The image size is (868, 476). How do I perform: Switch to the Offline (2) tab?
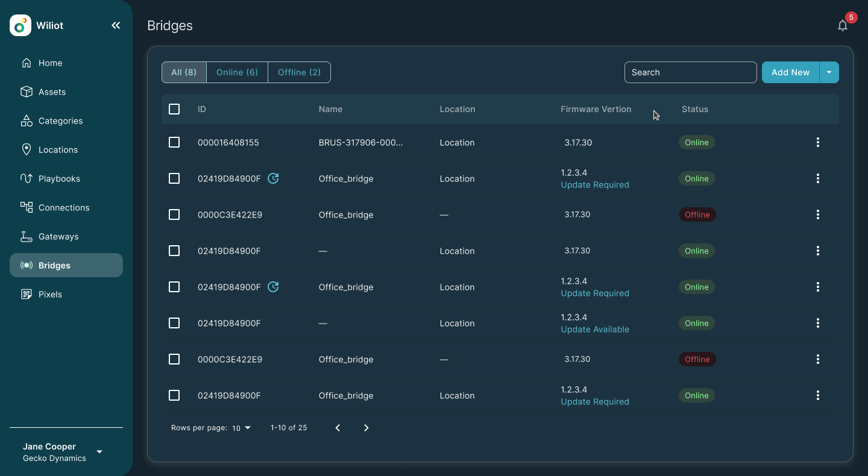click(299, 72)
